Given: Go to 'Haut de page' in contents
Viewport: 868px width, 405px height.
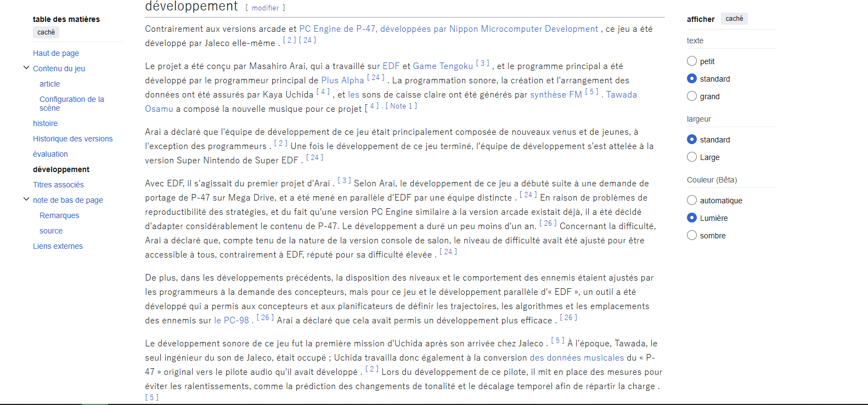Looking at the screenshot, I should tap(56, 53).
